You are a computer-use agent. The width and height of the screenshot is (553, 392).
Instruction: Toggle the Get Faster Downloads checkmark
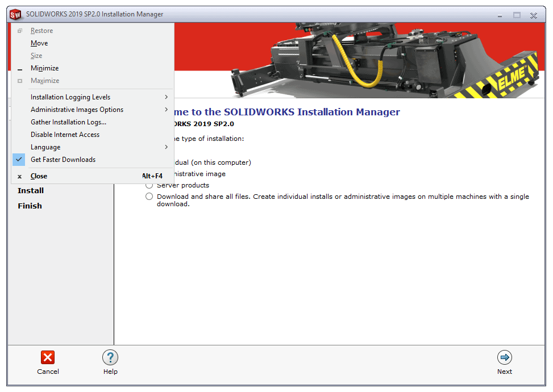[x=19, y=159]
